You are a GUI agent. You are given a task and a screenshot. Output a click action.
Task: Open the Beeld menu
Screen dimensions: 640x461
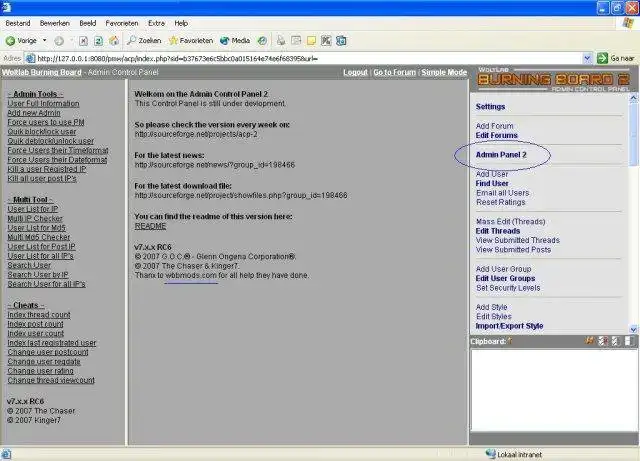88,23
